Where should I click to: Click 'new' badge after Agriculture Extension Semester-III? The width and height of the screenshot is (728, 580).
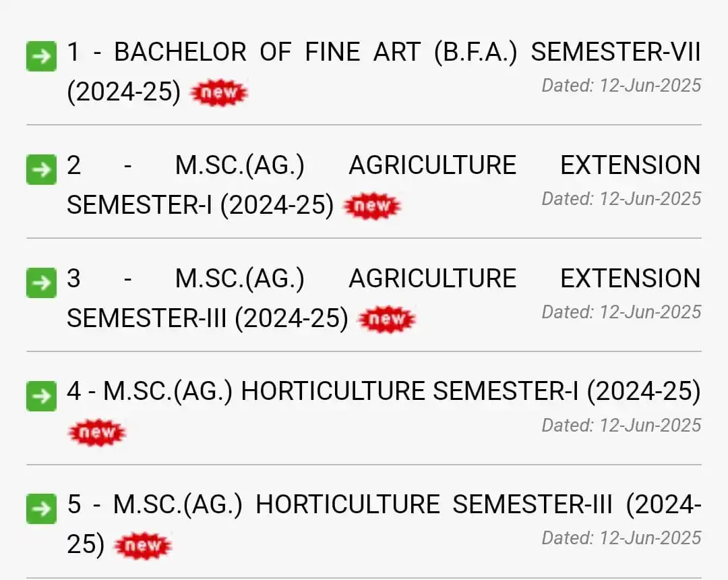click(x=387, y=319)
